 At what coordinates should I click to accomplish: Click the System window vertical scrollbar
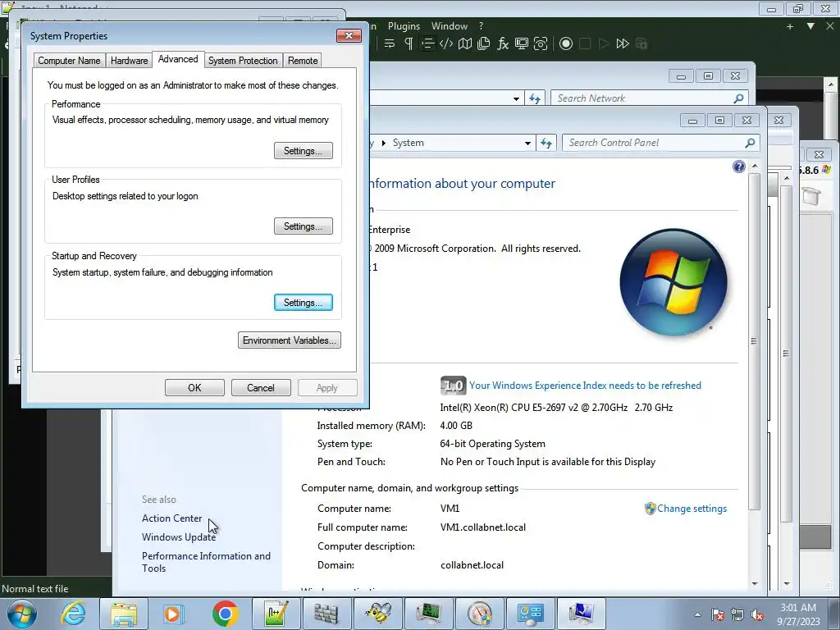click(755, 341)
